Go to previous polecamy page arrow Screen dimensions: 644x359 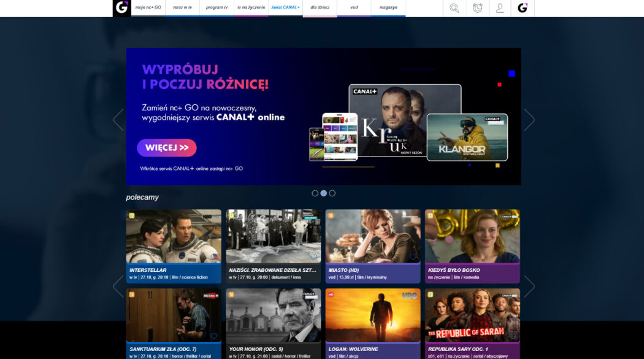pyautogui.click(x=118, y=287)
